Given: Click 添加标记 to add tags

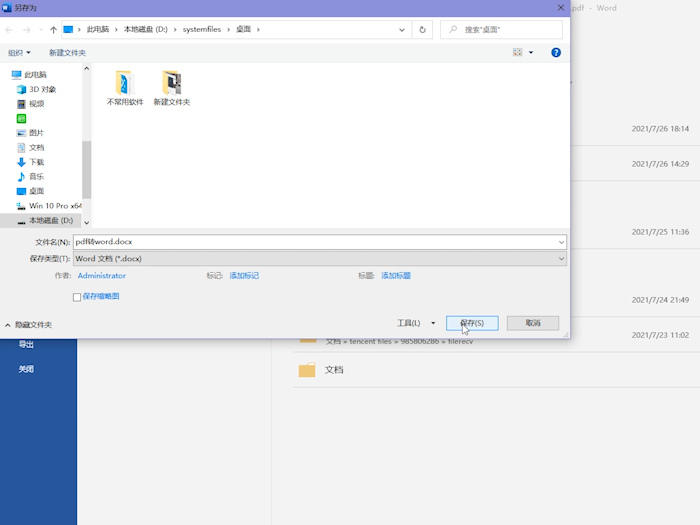Looking at the screenshot, I should click(x=244, y=276).
